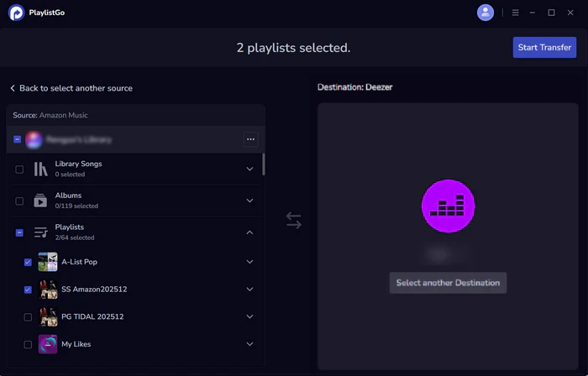Click the Deezer logo icon

tap(448, 206)
